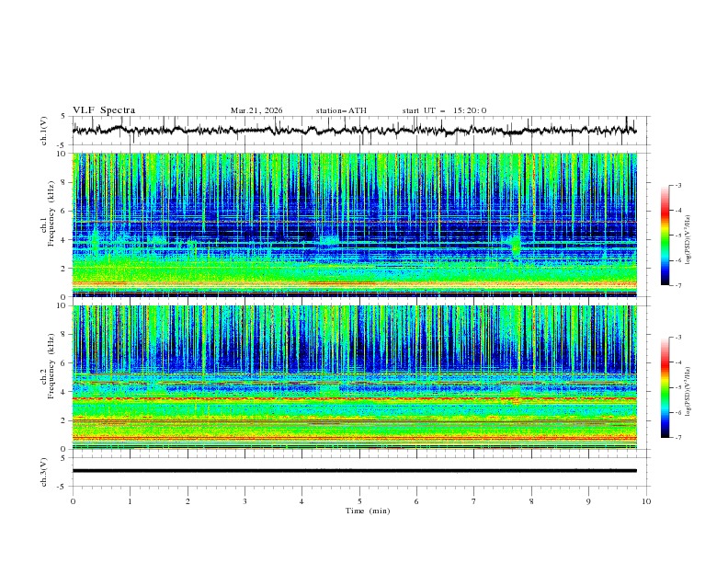Click time axis tick label "2"
Image resolution: width=728 pixels, height=563 pixels.
tap(188, 501)
